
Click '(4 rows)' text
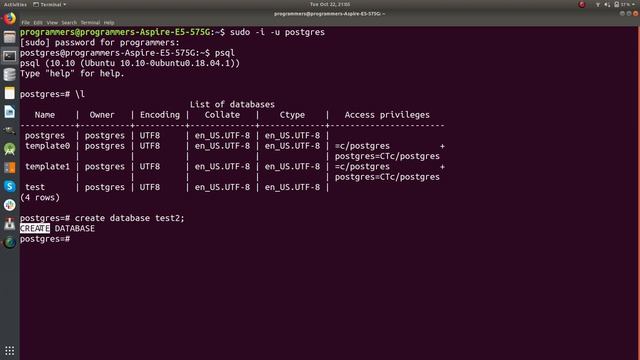pos(40,198)
